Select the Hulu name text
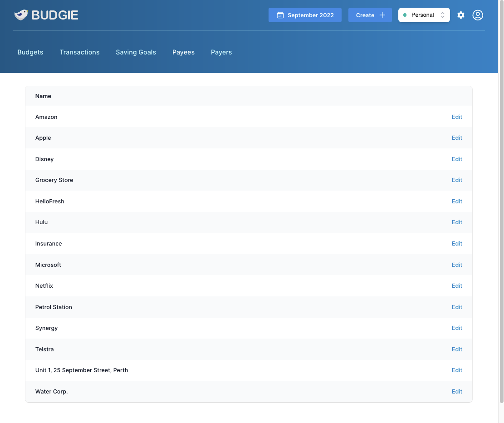504x423 pixels. point(41,222)
